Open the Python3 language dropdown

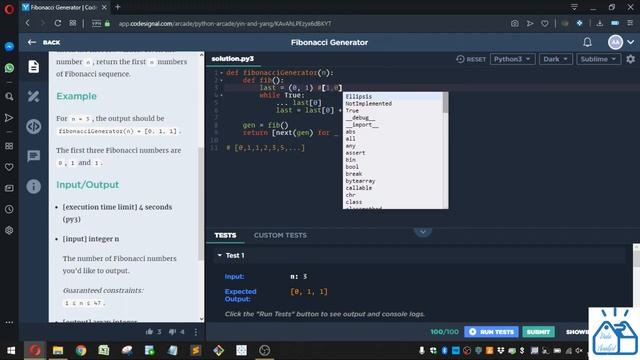click(512, 59)
